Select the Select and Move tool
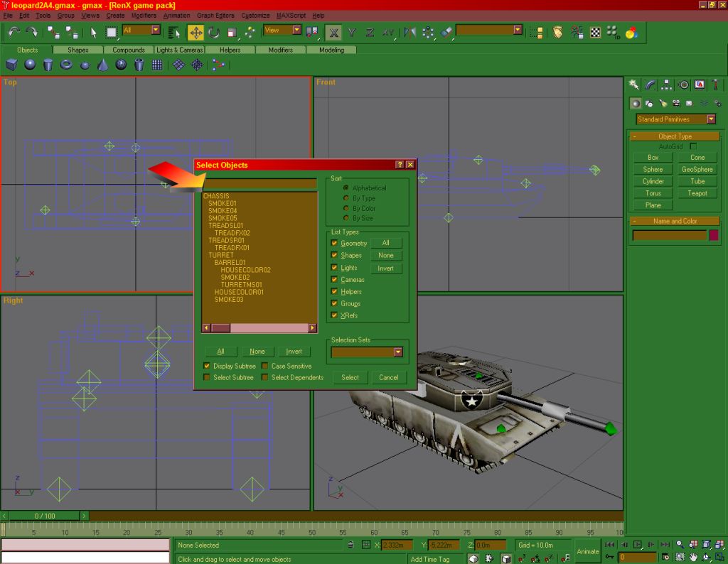This screenshot has height=564, width=728. [196, 32]
